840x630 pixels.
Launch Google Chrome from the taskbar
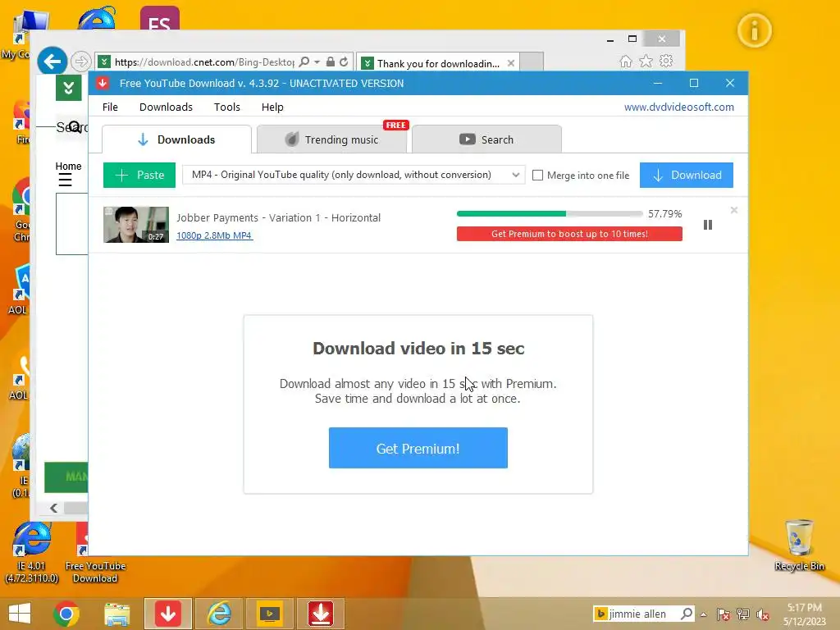(66, 614)
